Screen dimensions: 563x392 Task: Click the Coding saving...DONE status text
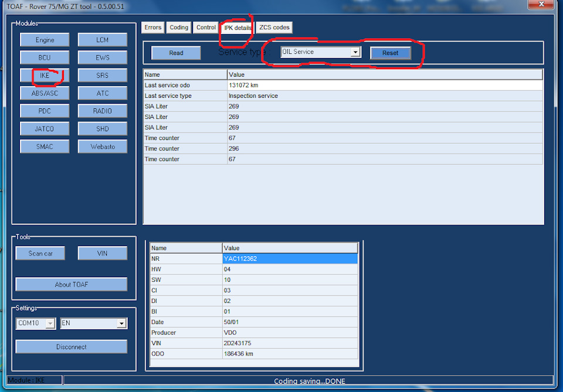click(310, 381)
